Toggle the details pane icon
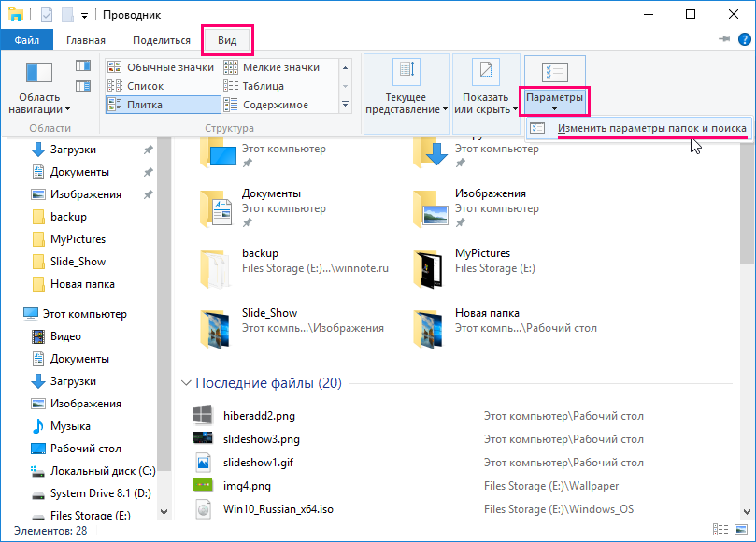This screenshot has height=542, width=756. click(x=83, y=86)
